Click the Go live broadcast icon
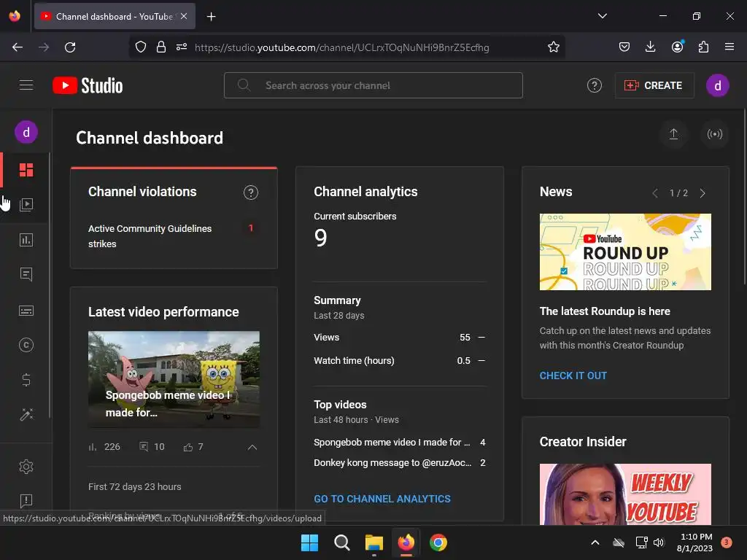747x560 pixels. pos(715,134)
